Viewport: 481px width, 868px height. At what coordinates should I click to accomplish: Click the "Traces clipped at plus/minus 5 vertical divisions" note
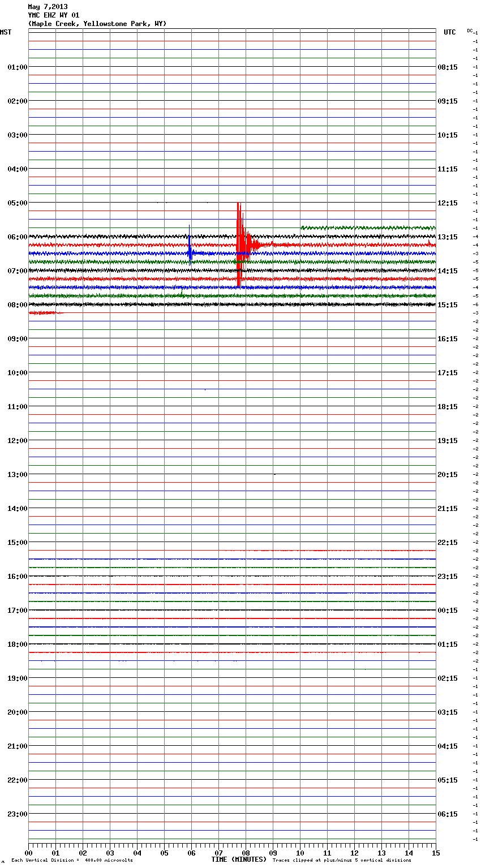[x=342, y=861]
